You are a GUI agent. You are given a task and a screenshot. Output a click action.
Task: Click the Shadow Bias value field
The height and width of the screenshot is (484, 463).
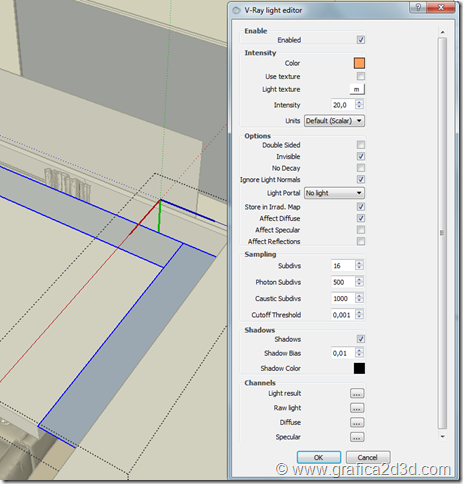(343, 353)
